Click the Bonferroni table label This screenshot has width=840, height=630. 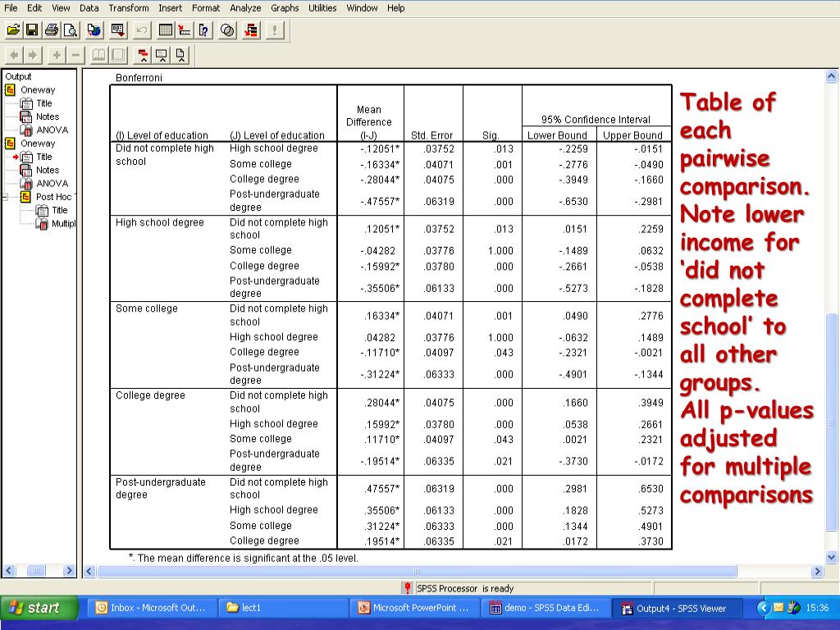click(139, 78)
